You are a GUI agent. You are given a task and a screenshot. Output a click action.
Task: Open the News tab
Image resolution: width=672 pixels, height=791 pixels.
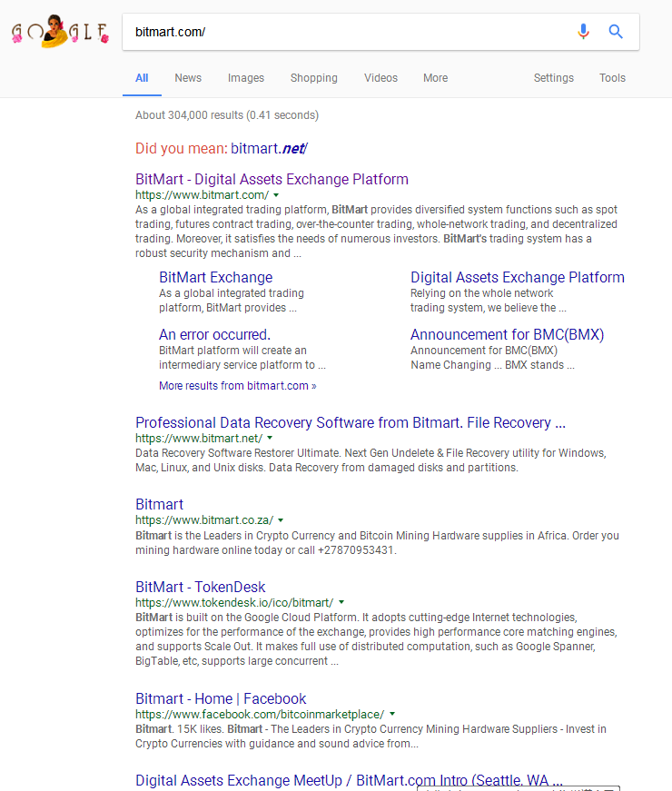(x=188, y=78)
